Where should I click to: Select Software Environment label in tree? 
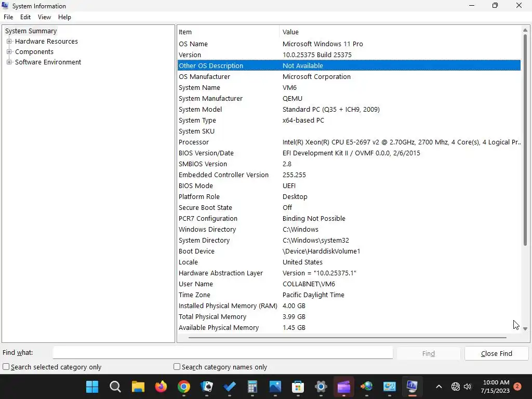[48, 62]
